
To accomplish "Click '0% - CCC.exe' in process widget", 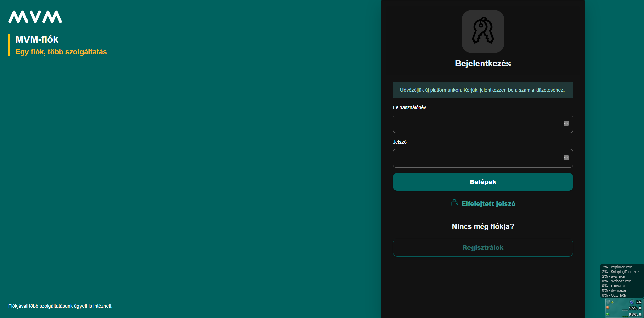I will [614, 295].
